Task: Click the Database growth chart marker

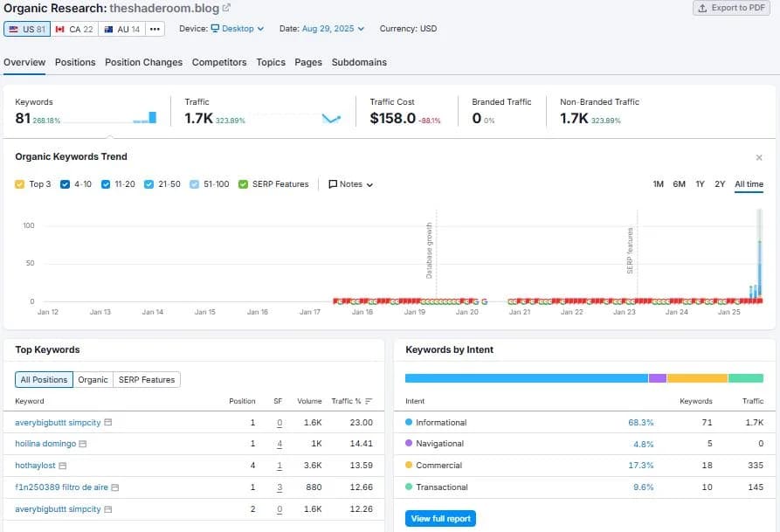Action: [x=429, y=251]
